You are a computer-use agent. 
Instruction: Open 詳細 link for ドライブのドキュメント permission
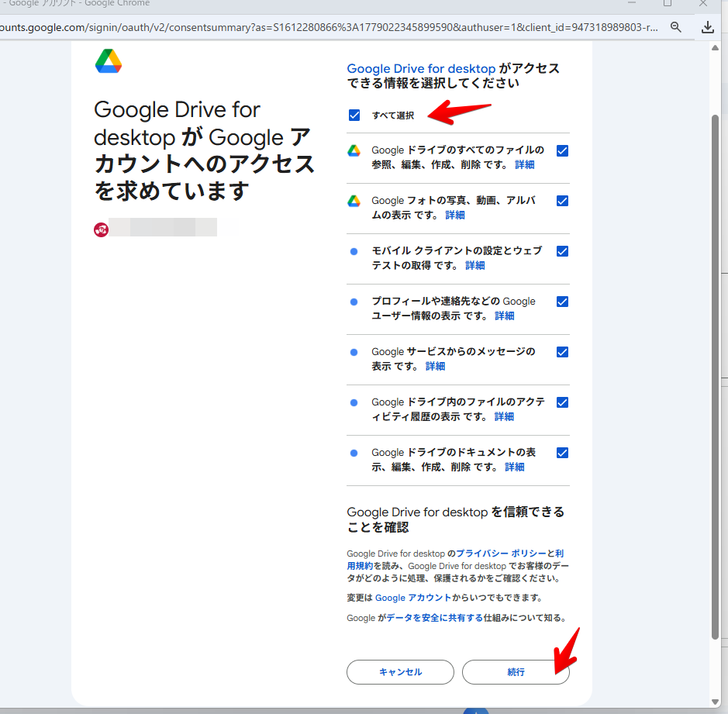[515, 467]
